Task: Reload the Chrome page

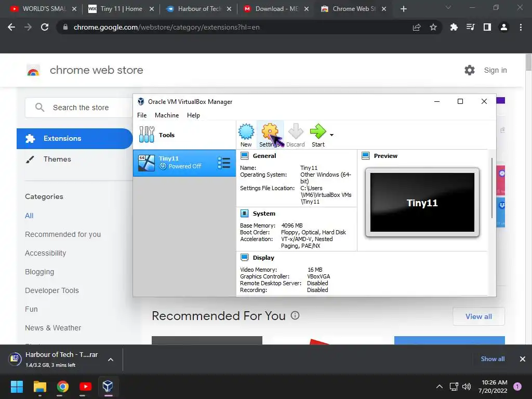Action: [45, 27]
